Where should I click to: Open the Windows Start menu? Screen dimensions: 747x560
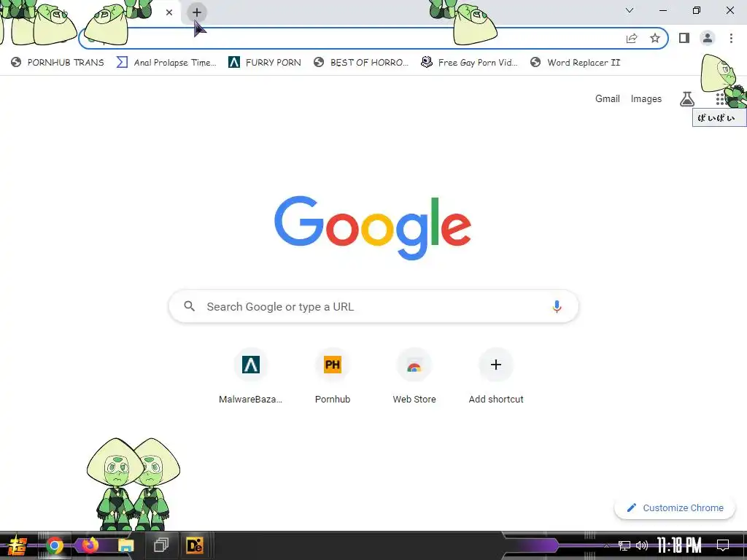pyautogui.click(x=18, y=545)
